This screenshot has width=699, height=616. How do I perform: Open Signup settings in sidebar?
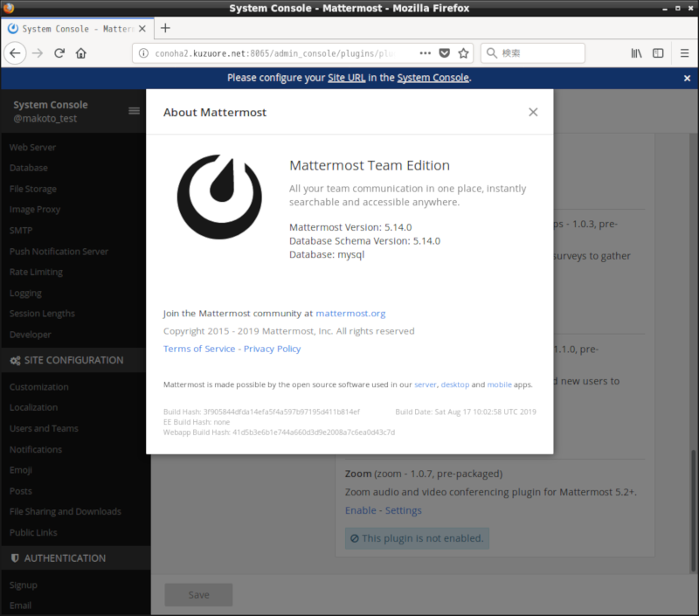pos(24,585)
